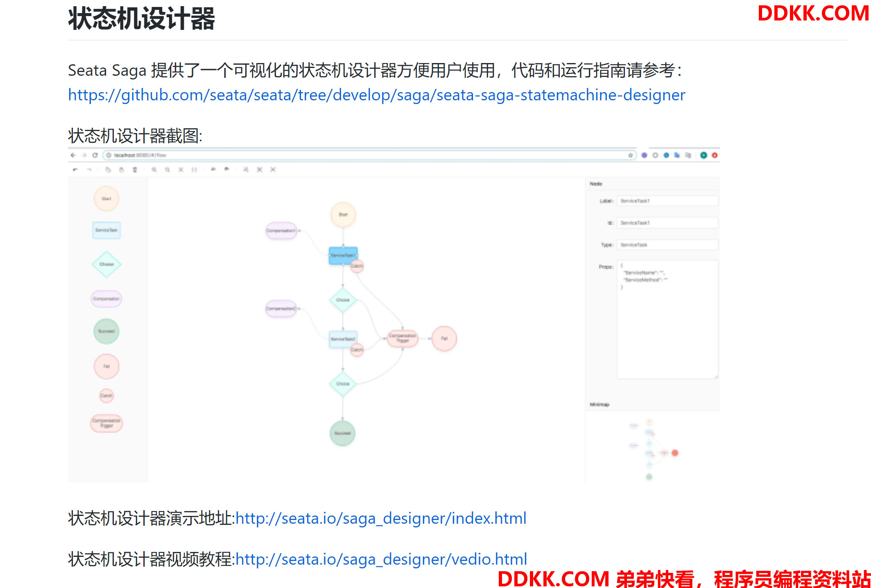Click the send-to-back layer icon
Image resolution: width=871 pixels, height=588 pixels.
click(x=213, y=169)
